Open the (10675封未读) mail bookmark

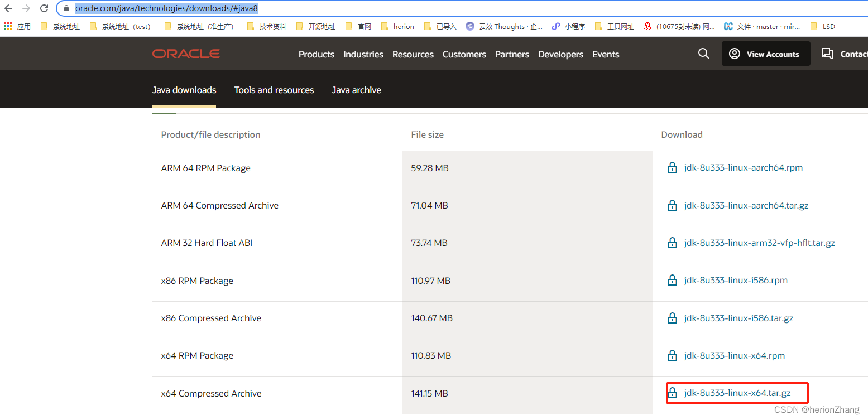(x=679, y=26)
